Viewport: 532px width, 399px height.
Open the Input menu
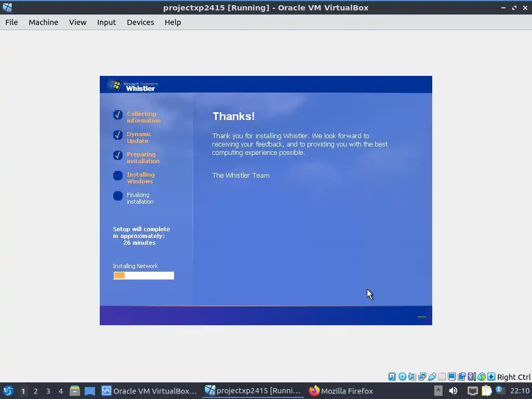[x=107, y=22]
